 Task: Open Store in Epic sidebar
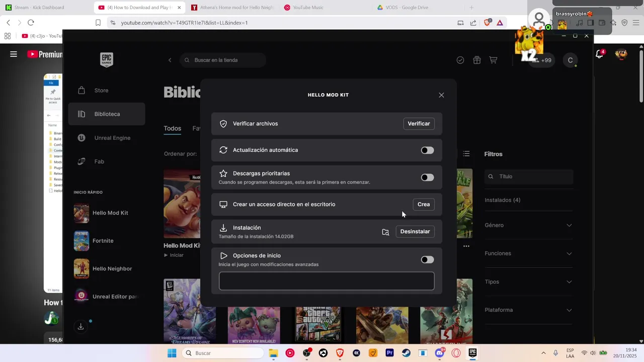(107, 90)
